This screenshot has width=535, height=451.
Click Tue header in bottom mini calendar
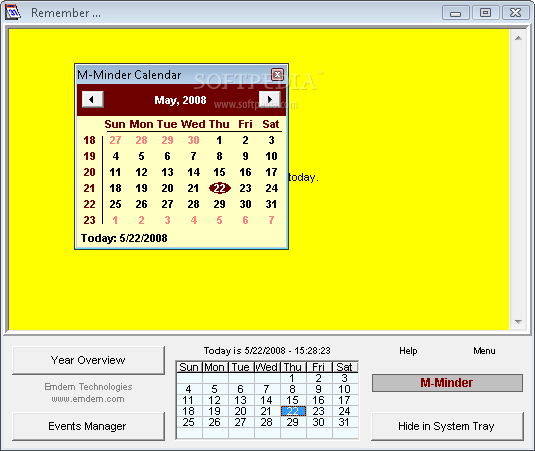241,367
